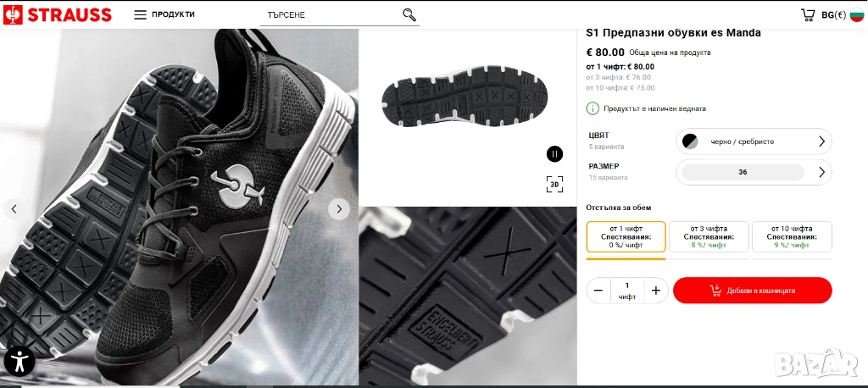Click the black/silver color swatch

(691, 141)
